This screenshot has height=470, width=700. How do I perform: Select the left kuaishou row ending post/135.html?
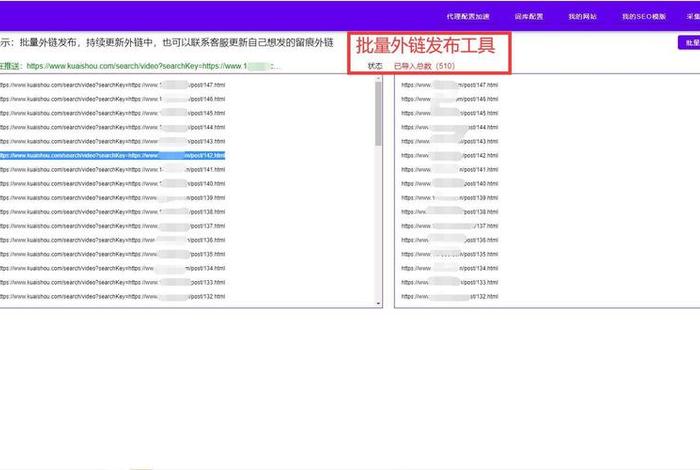tap(112, 254)
